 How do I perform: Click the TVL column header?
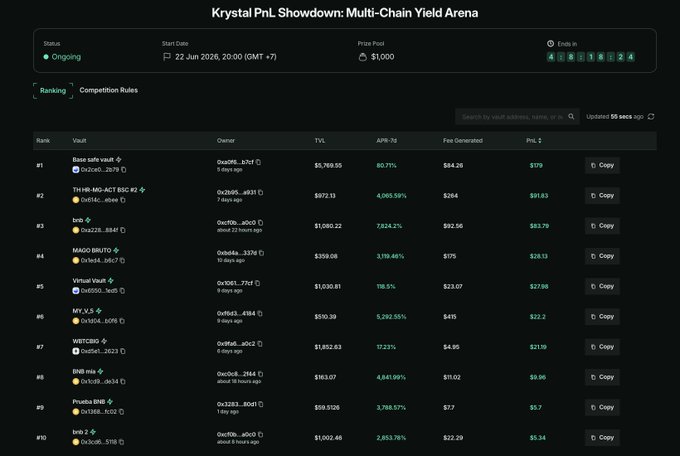(320, 141)
